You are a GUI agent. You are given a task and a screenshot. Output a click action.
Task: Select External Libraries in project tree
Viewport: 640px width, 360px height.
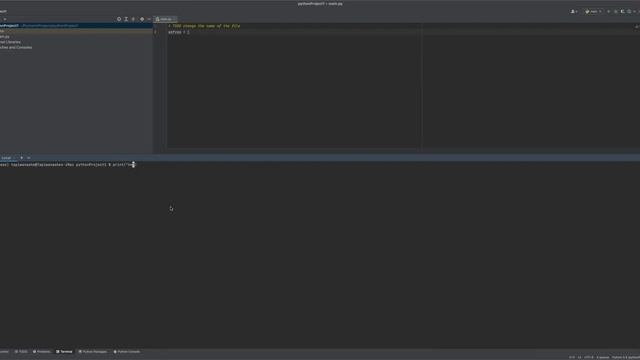[x=10, y=42]
